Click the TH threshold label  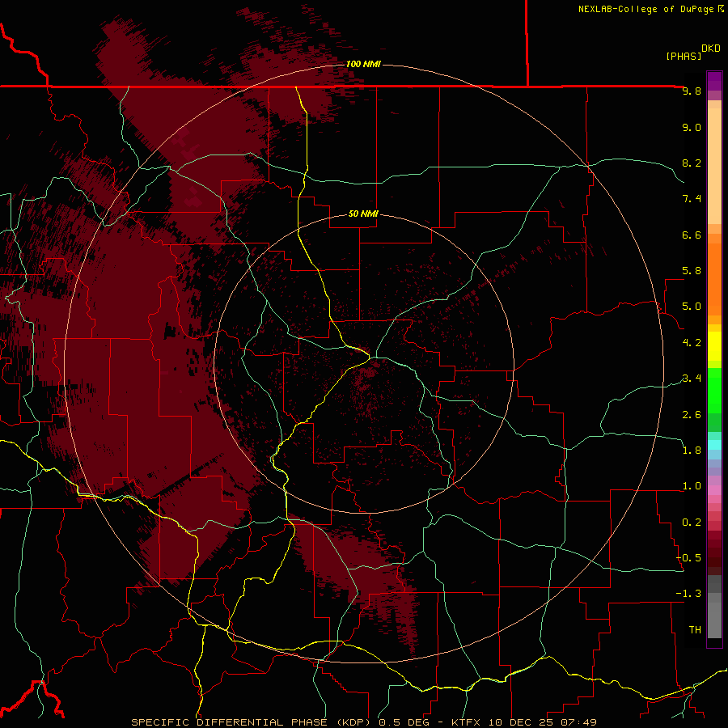695,630
